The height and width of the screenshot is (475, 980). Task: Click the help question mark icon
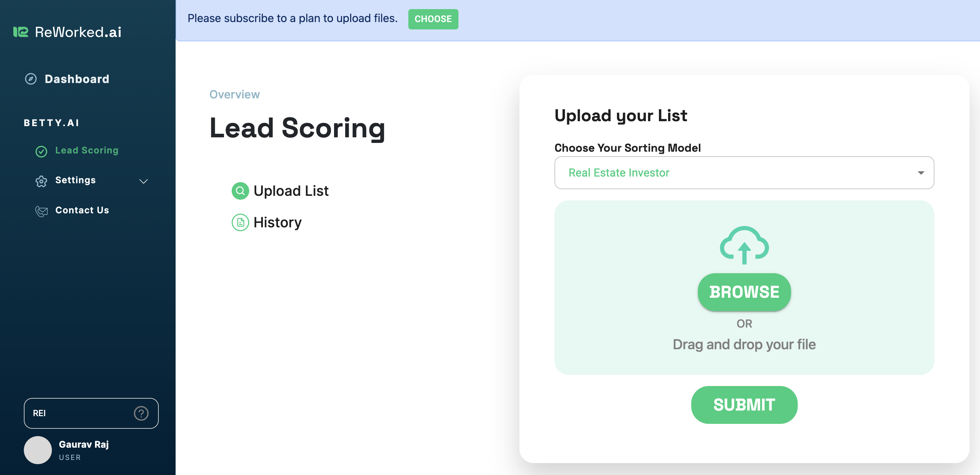[x=141, y=413]
